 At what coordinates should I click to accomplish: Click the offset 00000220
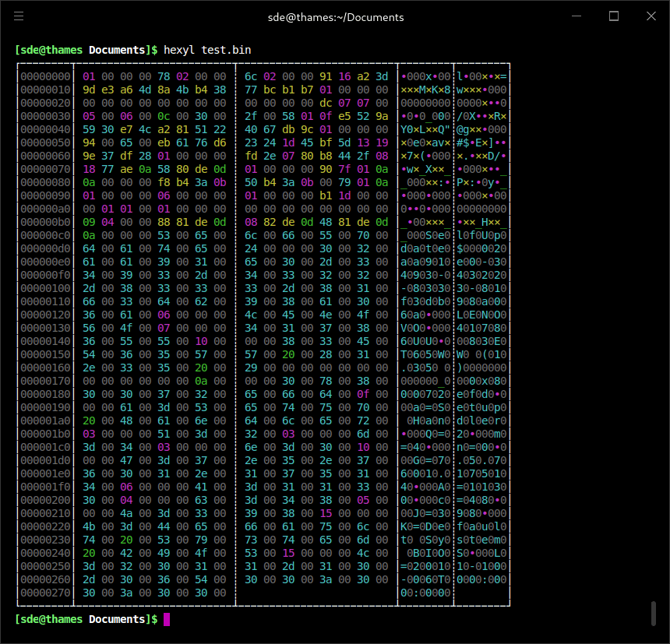[45, 526]
